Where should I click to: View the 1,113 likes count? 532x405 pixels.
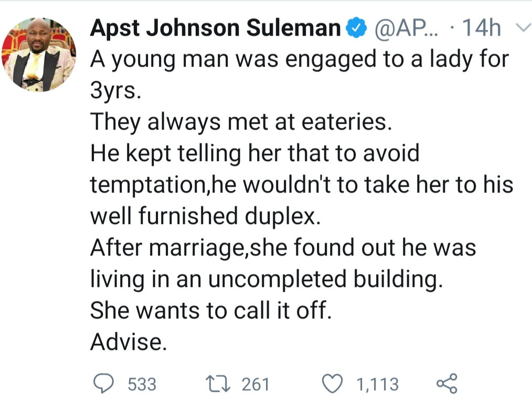377,385
